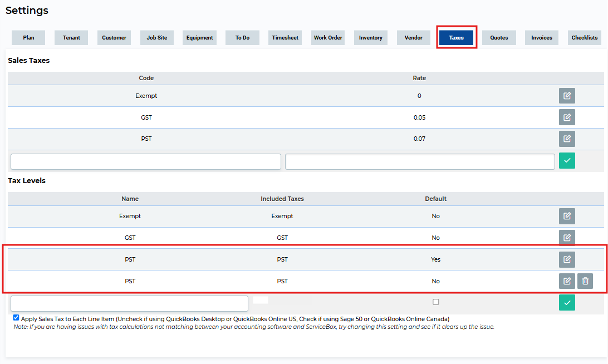Edit the GST sales tax rate 0.05
Viewport: 608px width, 364px height.
click(567, 117)
